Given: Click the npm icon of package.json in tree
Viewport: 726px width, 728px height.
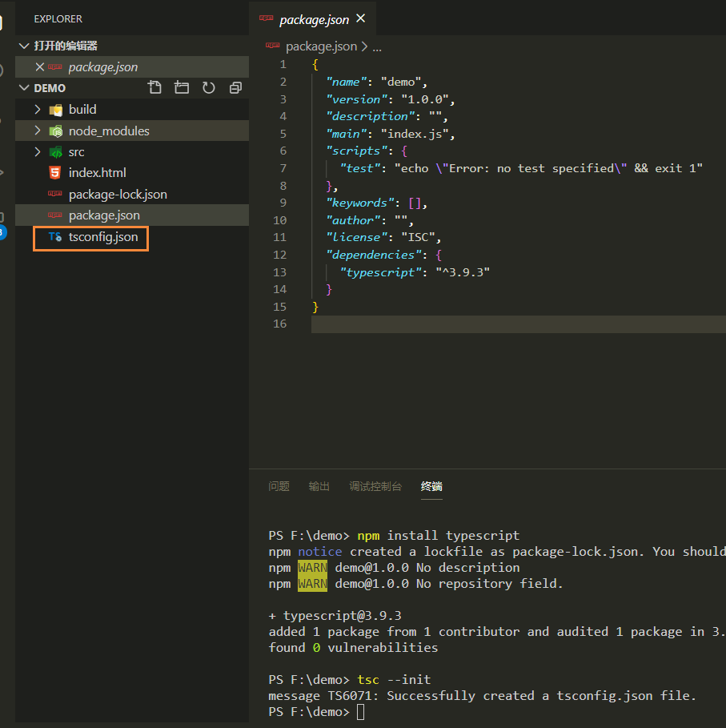Looking at the screenshot, I should pos(54,215).
